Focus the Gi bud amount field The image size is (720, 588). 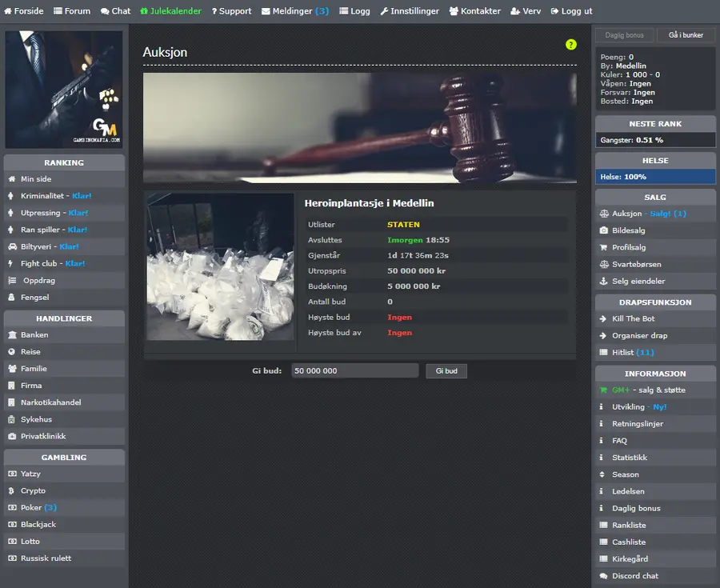(355, 371)
